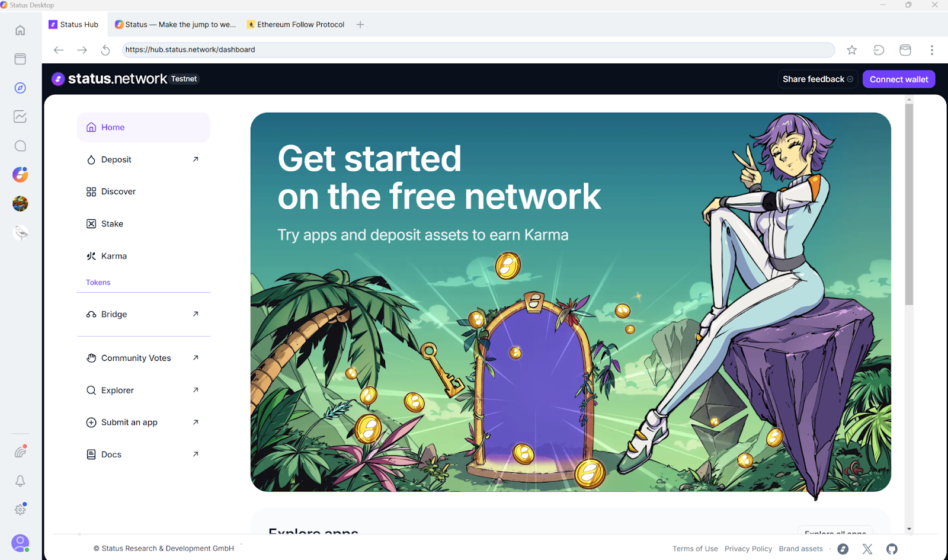Open the messaging chat icon in sidebar
This screenshot has height=560, width=948.
click(20, 146)
